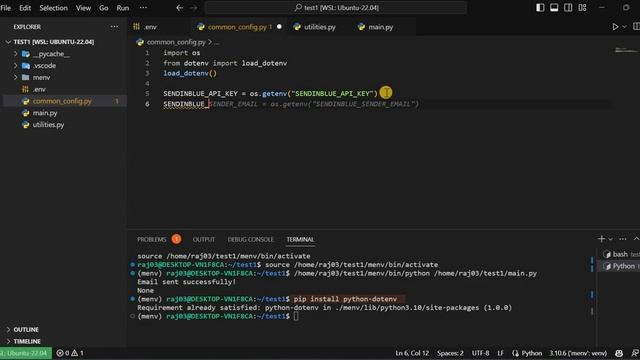Open the File menu
The height and width of the screenshot is (360, 640).
pyautogui.click(x=6, y=8)
